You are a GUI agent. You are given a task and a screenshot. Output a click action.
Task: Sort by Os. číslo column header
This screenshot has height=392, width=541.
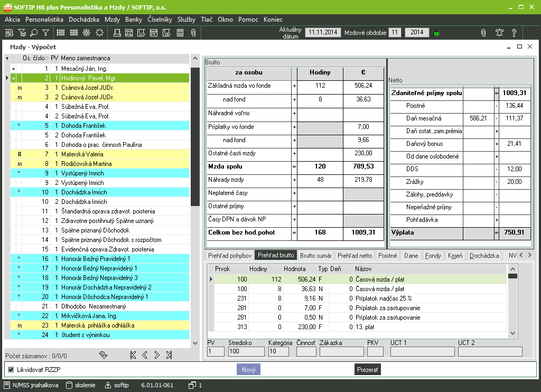tap(34, 58)
